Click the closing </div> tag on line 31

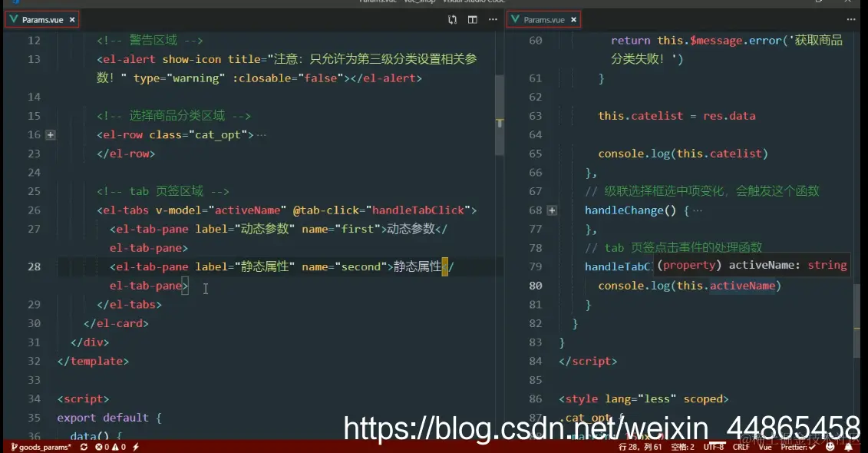coord(90,342)
